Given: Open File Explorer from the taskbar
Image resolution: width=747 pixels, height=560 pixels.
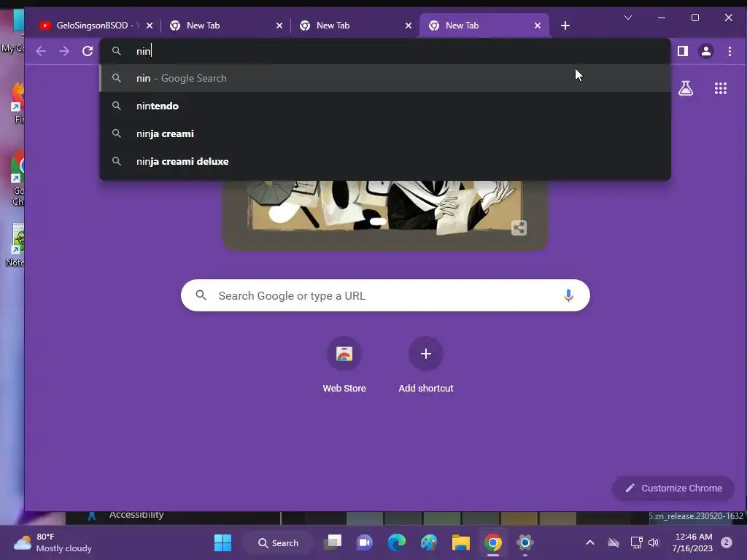Looking at the screenshot, I should [x=461, y=542].
